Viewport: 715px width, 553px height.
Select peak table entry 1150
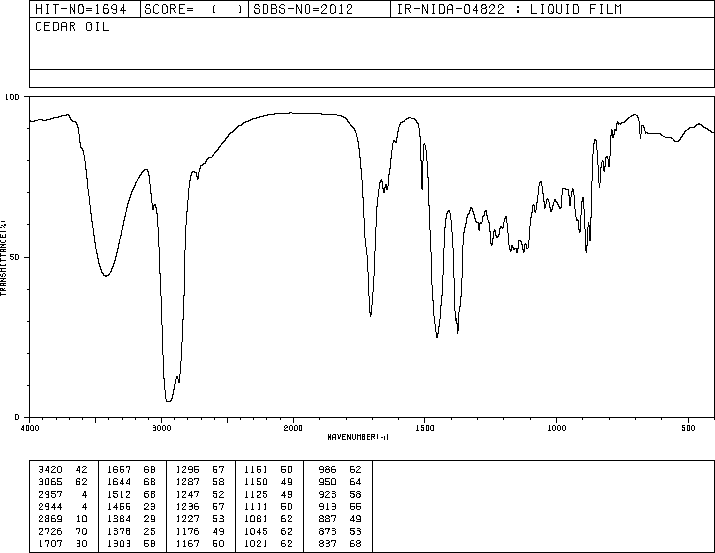269,482
